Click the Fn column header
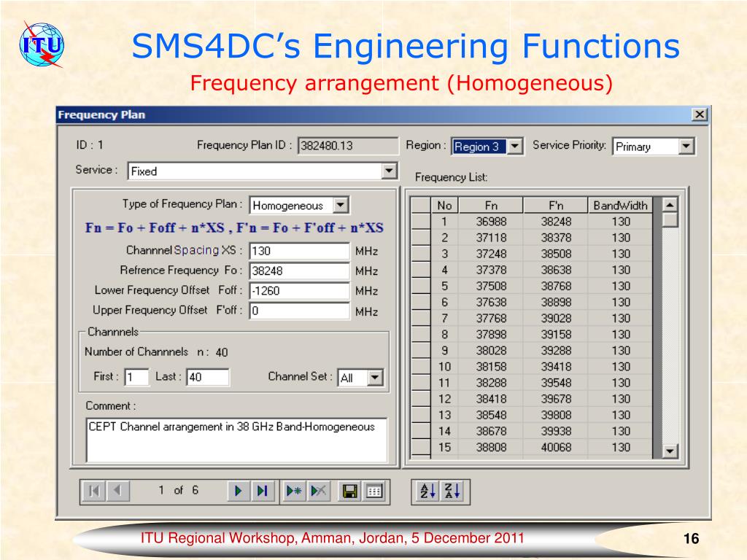 pyautogui.click(x=491, y=205)
